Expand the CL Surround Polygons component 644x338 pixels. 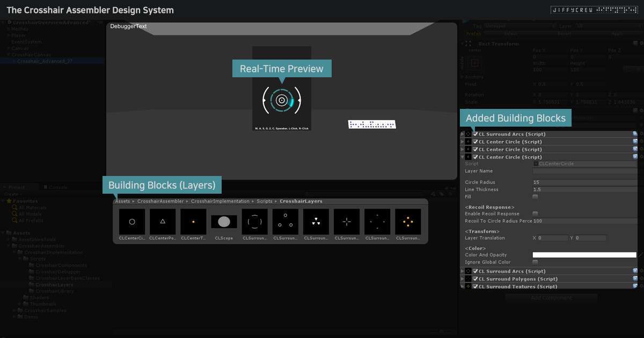[463, 279]
